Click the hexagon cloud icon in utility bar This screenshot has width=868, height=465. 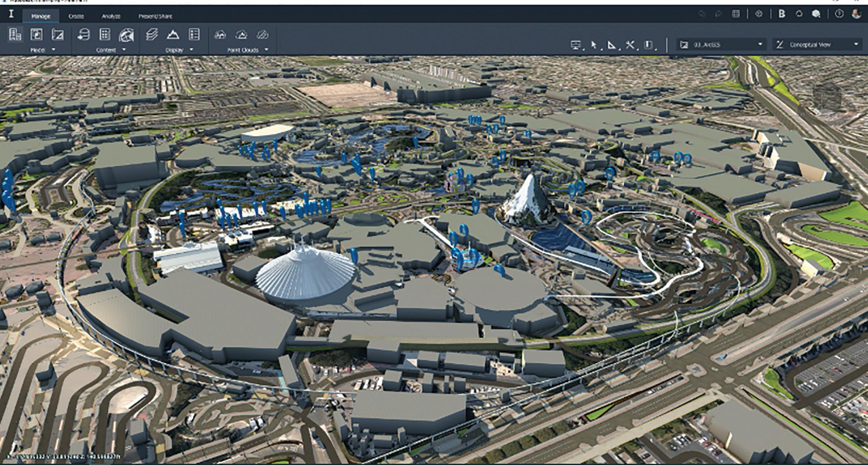tap(816, 14)
